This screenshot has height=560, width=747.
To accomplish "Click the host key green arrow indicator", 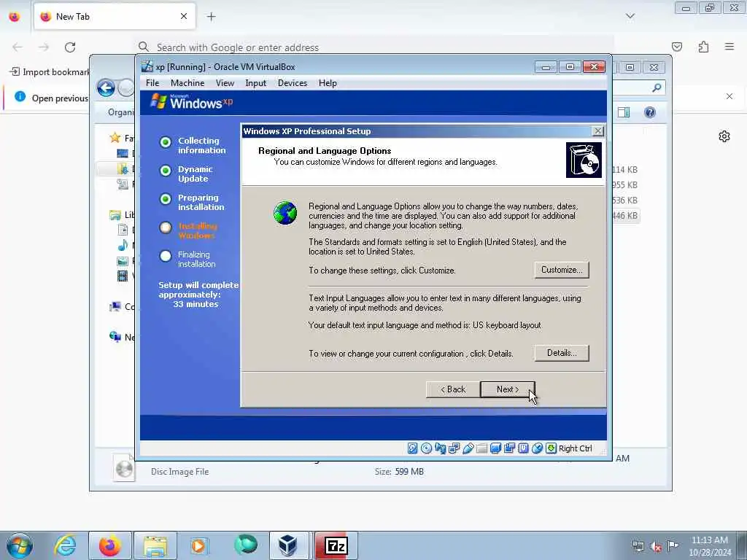I will 551,448.
